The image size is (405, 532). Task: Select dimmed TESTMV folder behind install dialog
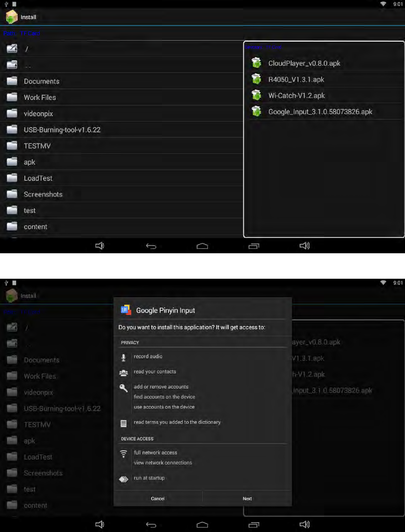point(57,425)
